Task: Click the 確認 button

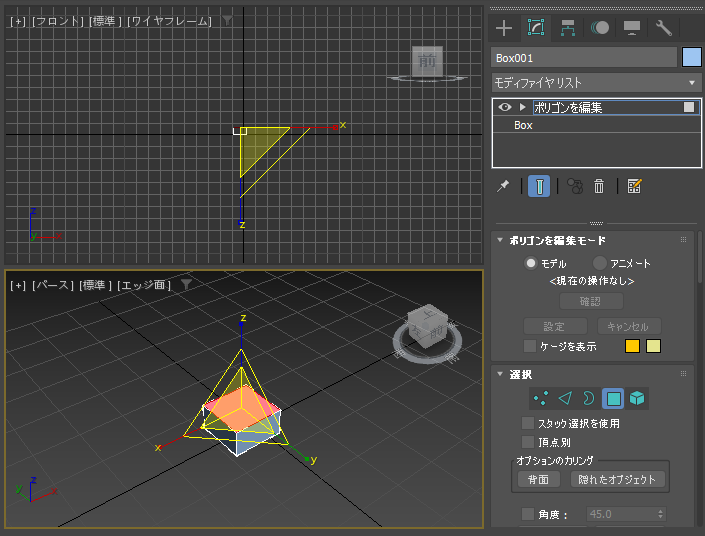Action: (x=591, y=301)
